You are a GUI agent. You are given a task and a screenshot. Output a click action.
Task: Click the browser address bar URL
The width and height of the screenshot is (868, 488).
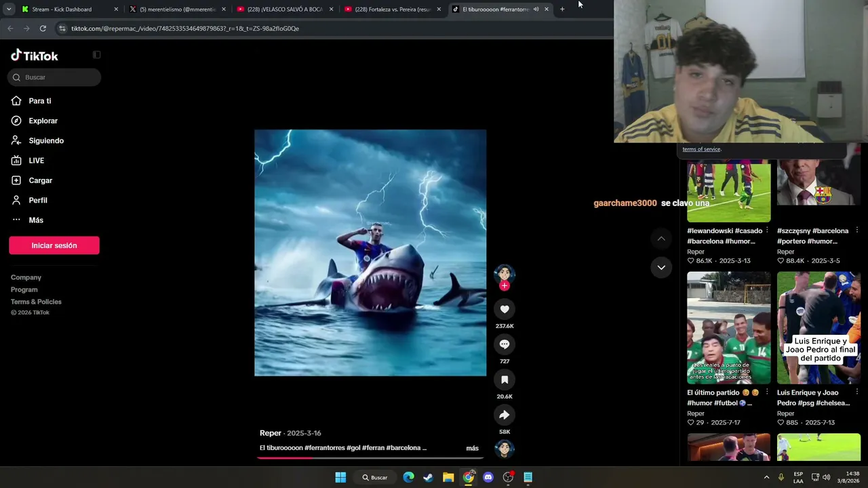(x=185, y=28)
